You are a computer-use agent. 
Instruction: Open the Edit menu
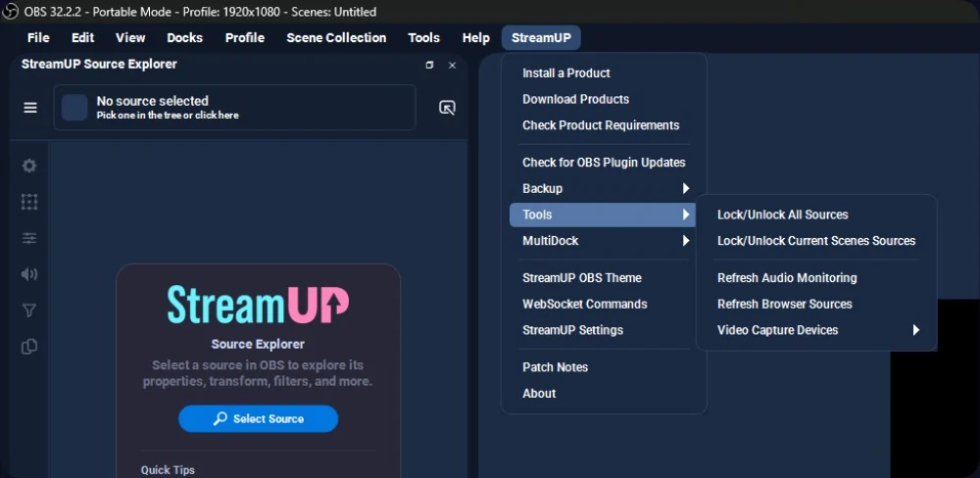click(82, 38)
